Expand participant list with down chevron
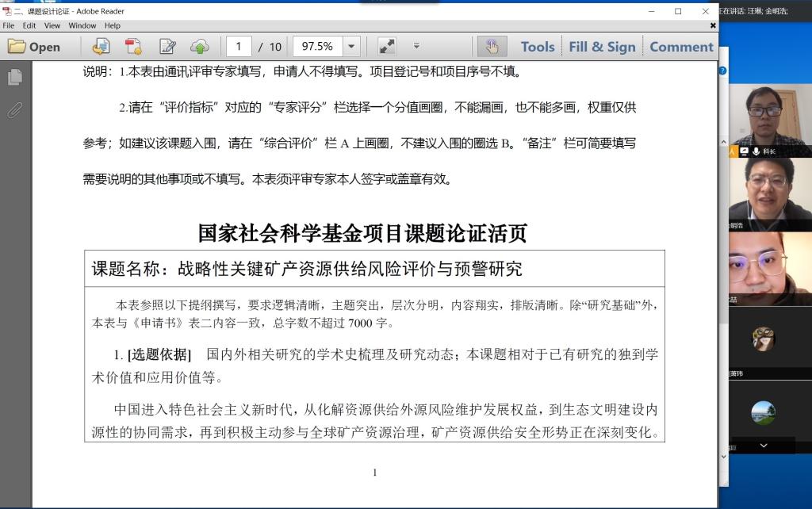Image resolution: width=812 pixels, height=509 pixels. (764, 446)
